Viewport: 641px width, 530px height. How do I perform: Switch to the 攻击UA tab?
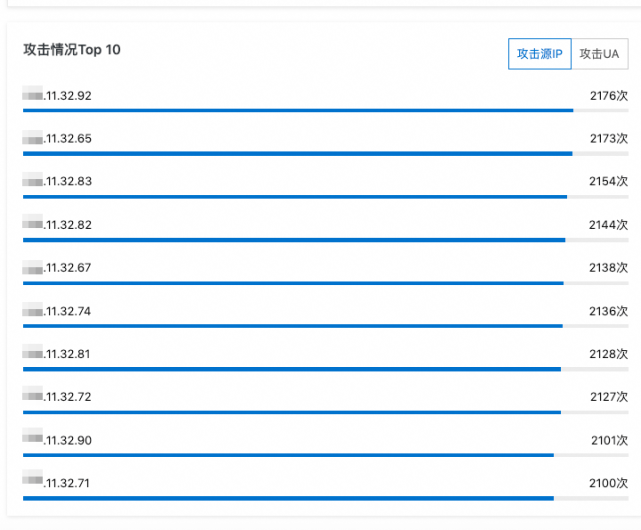[599, 54]
